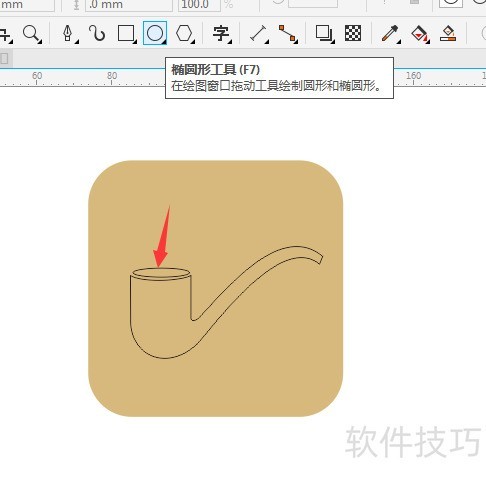Select the Polygon tool
486x478 pixels.
point(184,33)
